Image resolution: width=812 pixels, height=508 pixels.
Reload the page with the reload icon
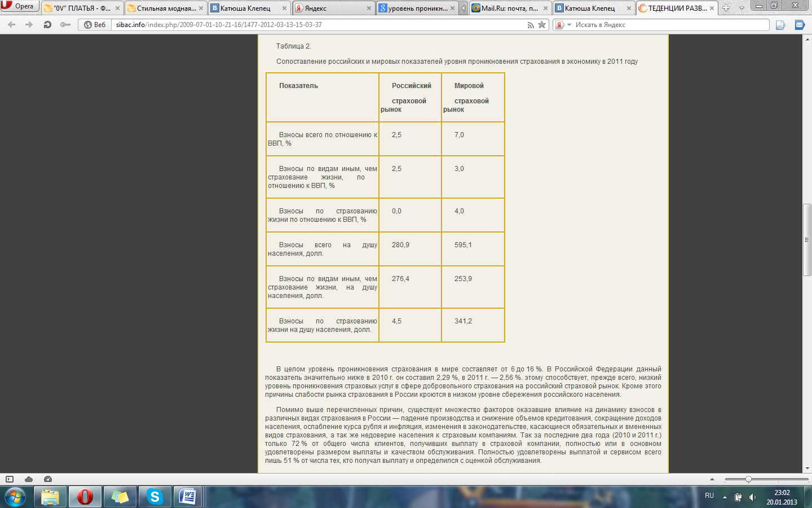click(47, 25)
